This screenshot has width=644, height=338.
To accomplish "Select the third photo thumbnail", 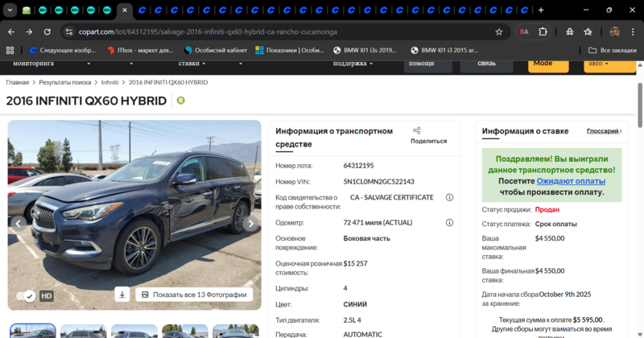I will pyautogui.click(x=134, y=331).
